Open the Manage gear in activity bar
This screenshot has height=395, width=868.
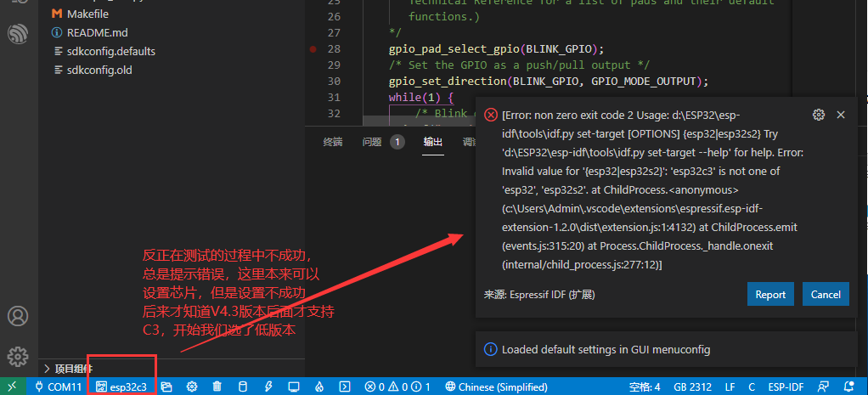18,357
